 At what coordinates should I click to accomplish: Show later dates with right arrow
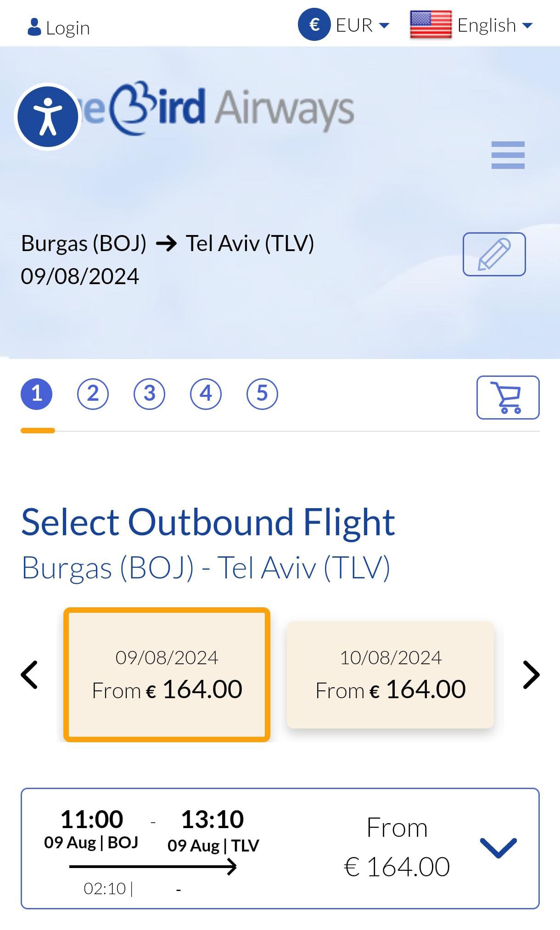point(531,675)
